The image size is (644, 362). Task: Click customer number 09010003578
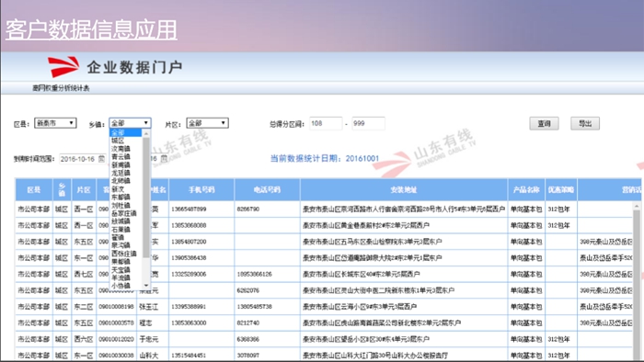[116, 323]
